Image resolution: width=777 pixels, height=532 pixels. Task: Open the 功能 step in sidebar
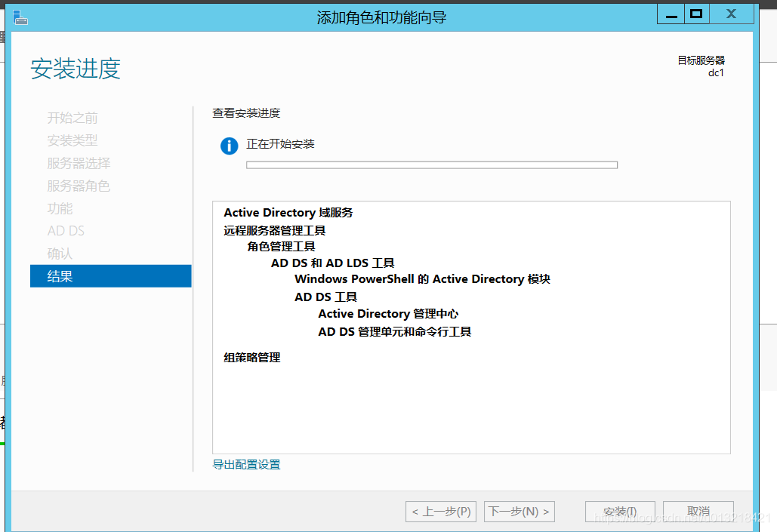[60, 208]
